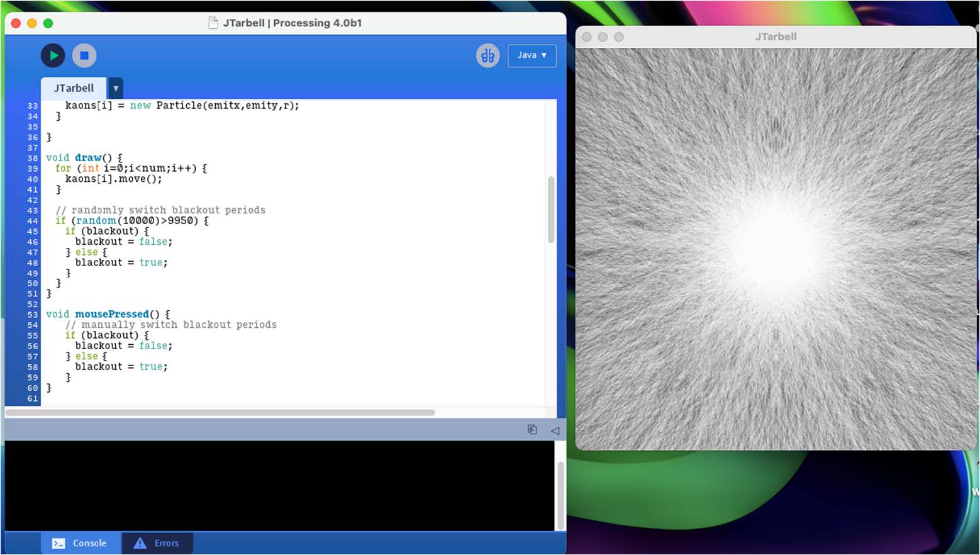The image size is (980, 555).
Task: Run the sketch with the Play button
Action: 53,55
